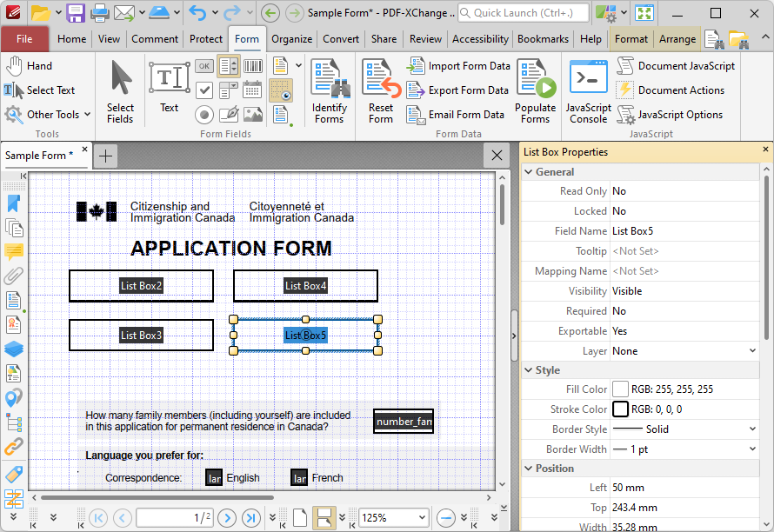Select the Radio Button form field tool
Screen dimensions: 774x532
pos(204,115)
